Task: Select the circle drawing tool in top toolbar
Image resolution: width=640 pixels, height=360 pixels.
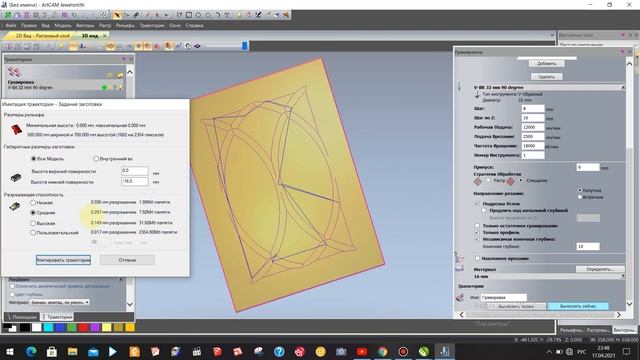Action: click(198, 15)
